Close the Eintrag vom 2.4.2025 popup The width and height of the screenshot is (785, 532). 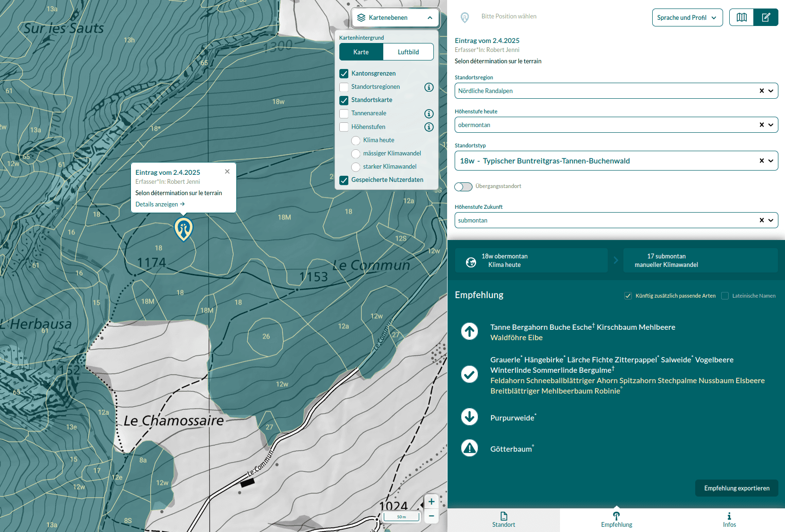pyautogui.click(x=227, y=172)
